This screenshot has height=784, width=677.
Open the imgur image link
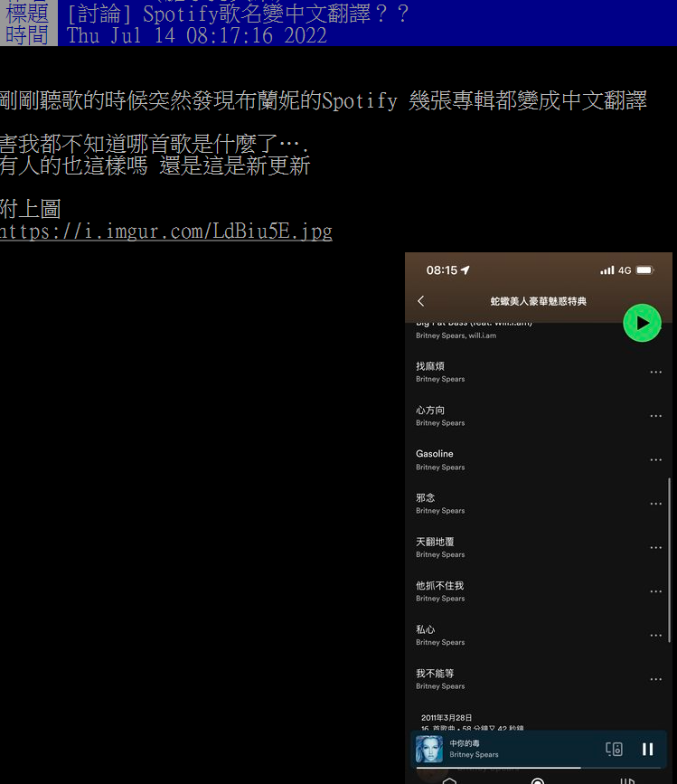pyautogui.click(x=166, y=231)
